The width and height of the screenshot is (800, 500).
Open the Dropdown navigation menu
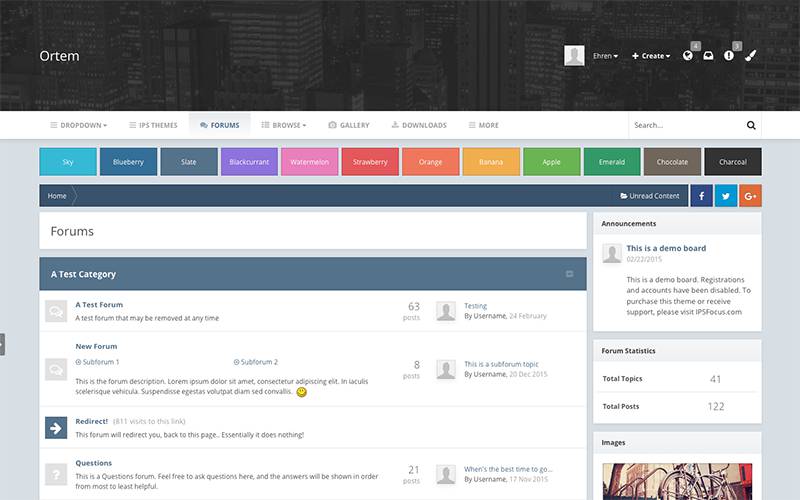79,125
